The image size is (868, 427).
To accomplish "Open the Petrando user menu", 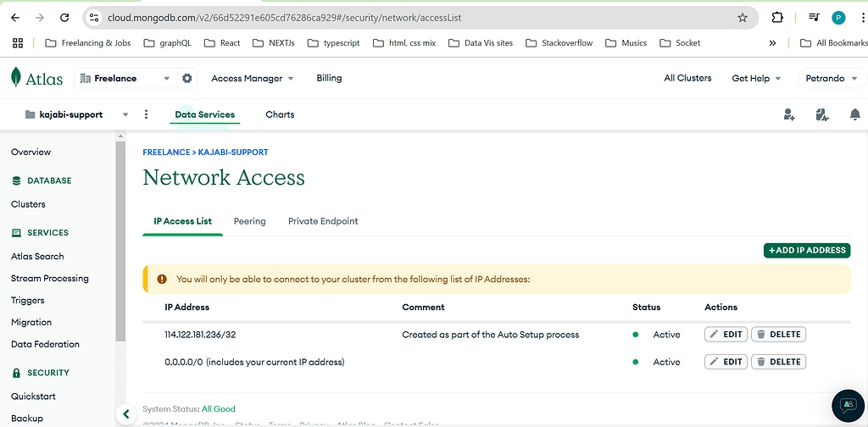I will pos(832,79).
